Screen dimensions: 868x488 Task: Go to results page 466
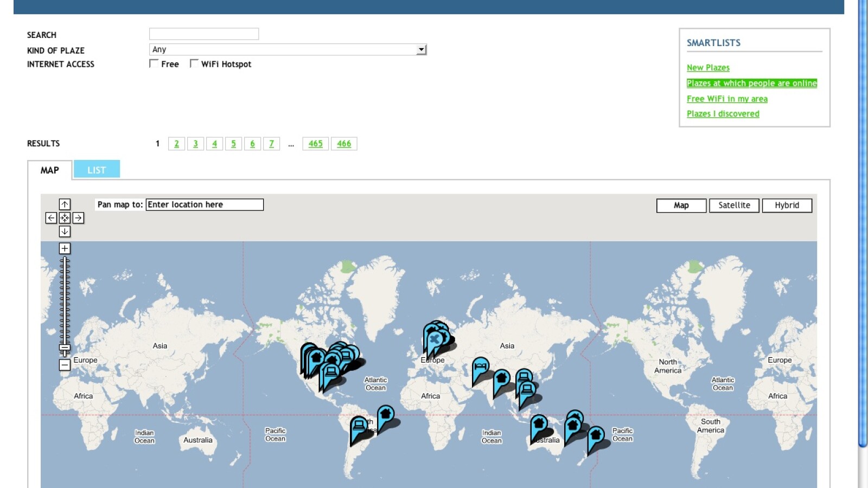[344, 144]
